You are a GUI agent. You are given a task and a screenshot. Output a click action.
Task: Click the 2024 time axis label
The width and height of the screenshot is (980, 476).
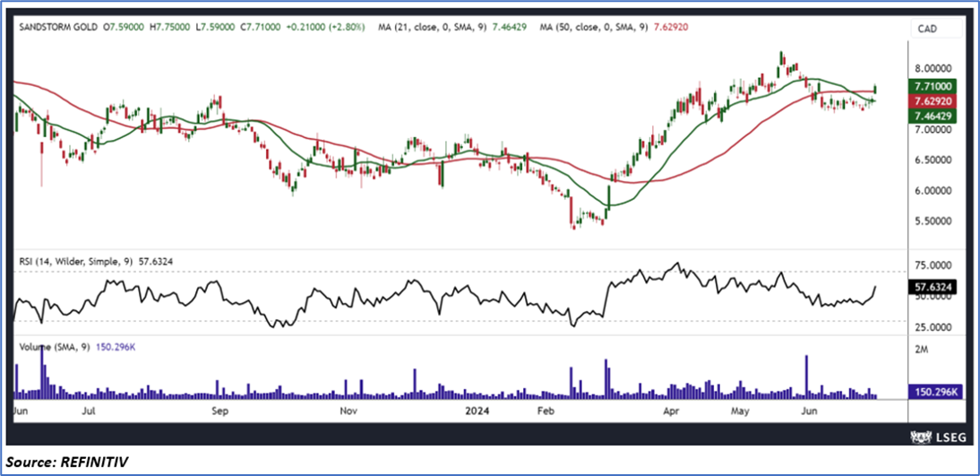coord(477,411)
